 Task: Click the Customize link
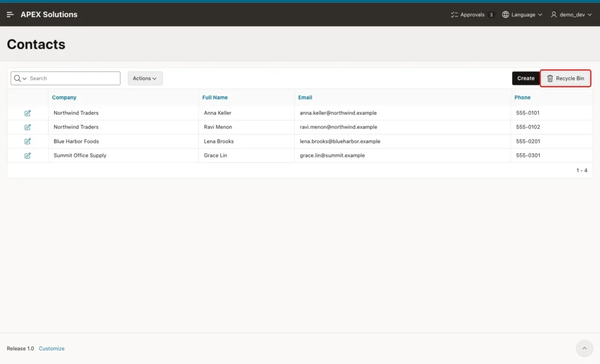(x=52, y=348)
